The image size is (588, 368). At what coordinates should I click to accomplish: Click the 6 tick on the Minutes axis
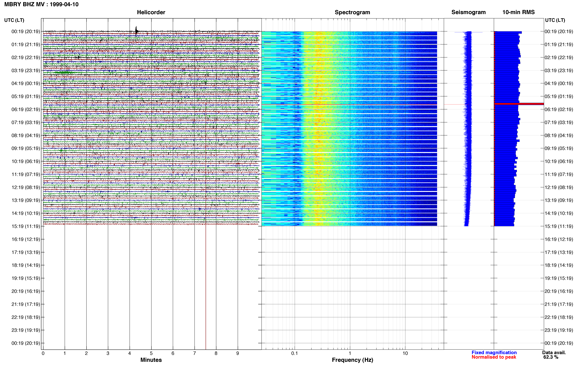pos(173,353)
